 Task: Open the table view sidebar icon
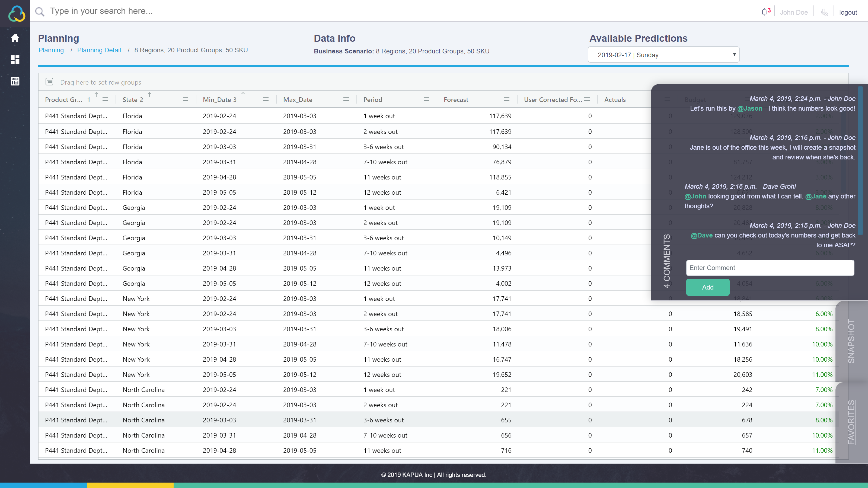[15, 81]
